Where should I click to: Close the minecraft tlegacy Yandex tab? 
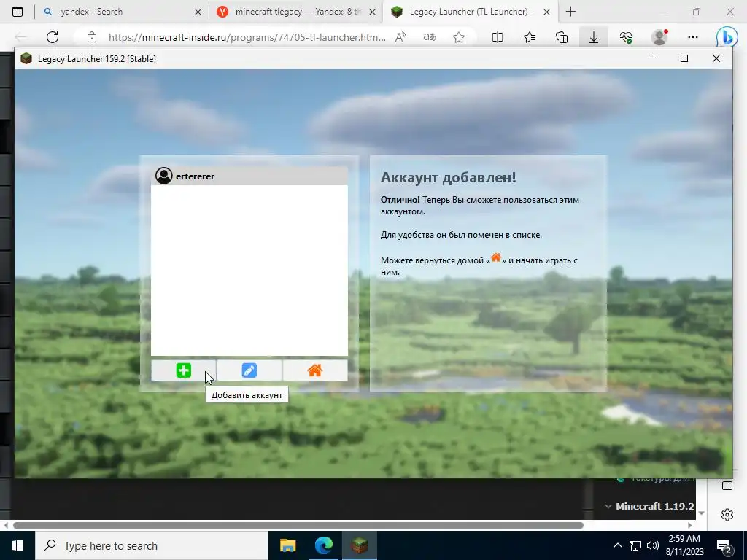(x=373, y=12)
